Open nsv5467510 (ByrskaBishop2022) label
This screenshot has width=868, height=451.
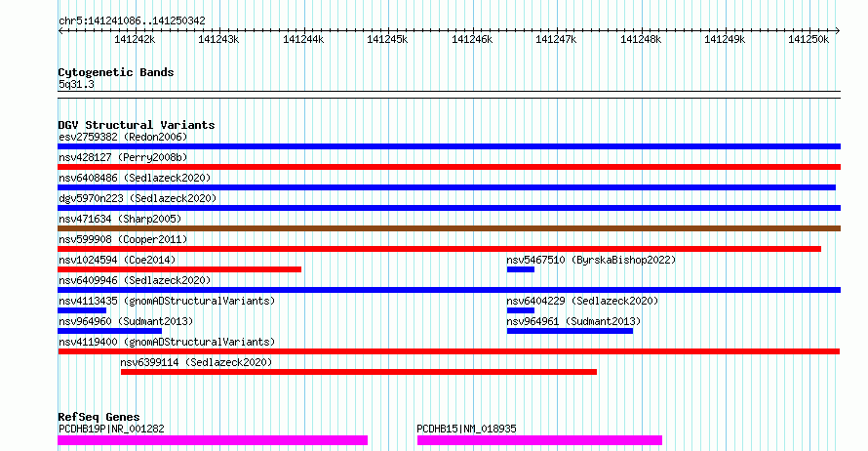click(591, 260)
